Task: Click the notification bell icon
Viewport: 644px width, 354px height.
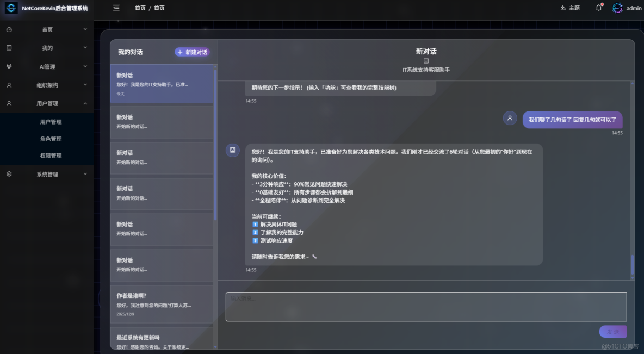Action: pyautogui.click(x=598, y=8)
